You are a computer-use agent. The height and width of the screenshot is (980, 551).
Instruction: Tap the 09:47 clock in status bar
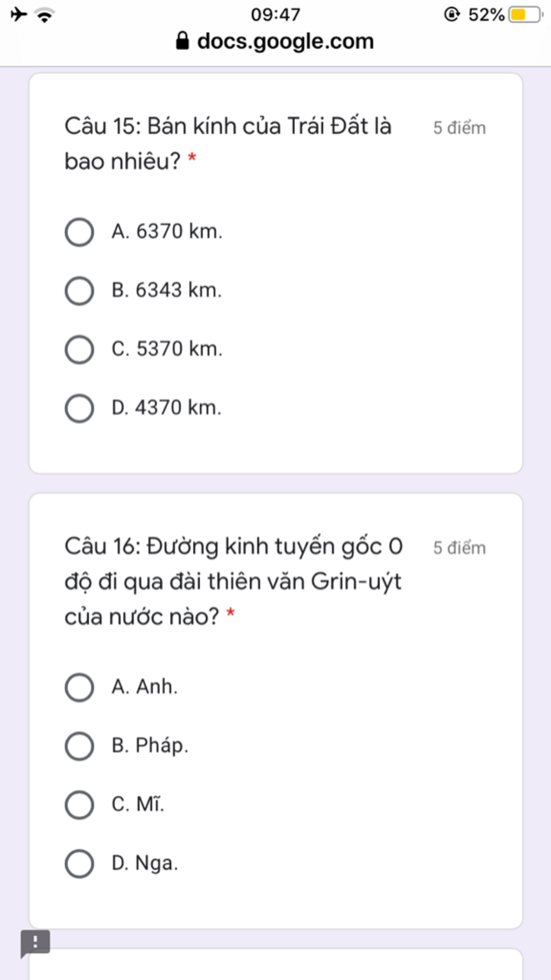click(x=275, y=15)
